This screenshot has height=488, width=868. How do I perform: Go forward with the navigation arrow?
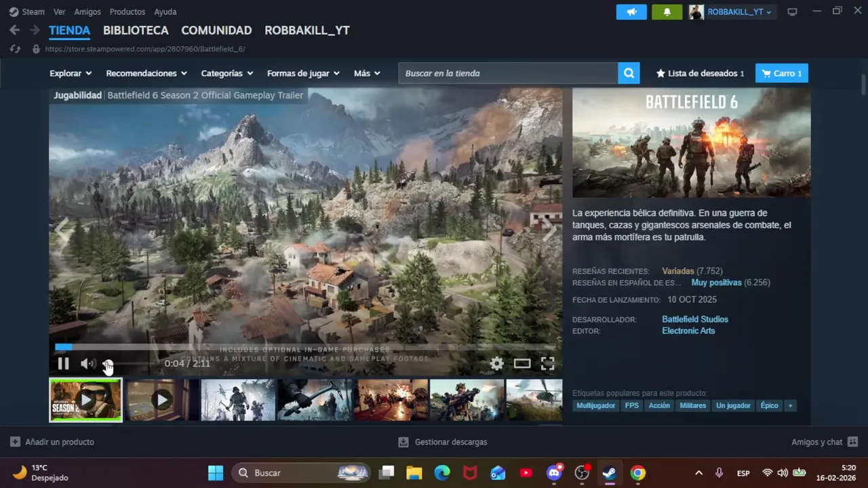click(x=34, y=30)
